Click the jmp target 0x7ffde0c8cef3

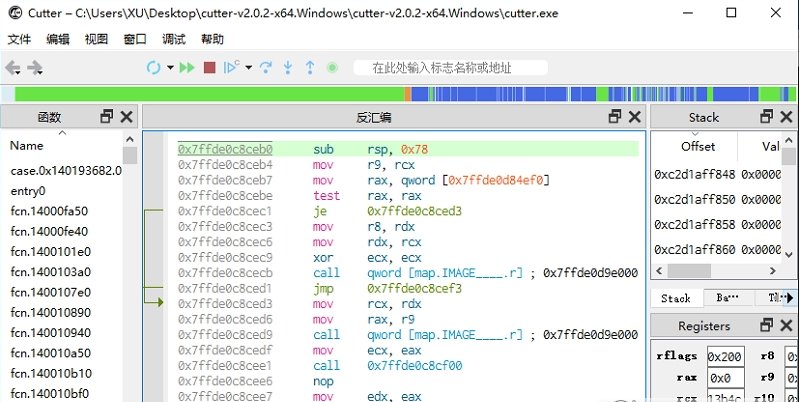pos(414,289)
